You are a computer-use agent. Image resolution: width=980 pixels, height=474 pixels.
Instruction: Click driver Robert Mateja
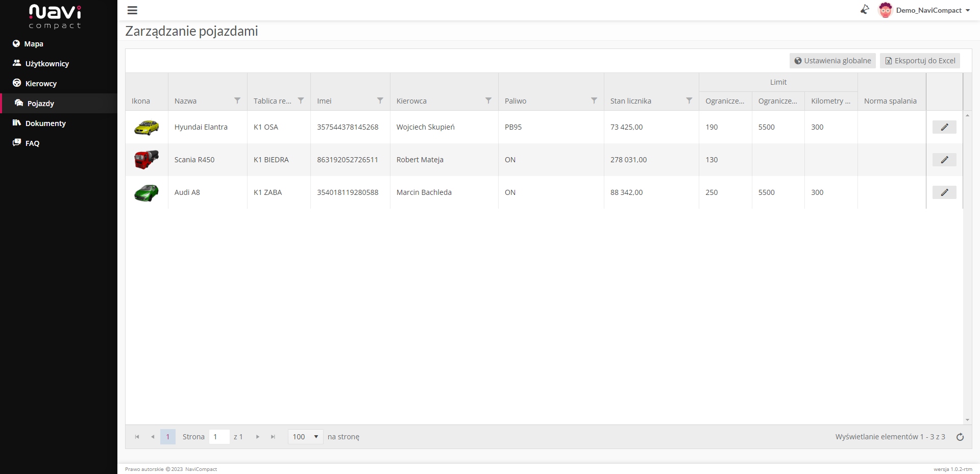420,160
